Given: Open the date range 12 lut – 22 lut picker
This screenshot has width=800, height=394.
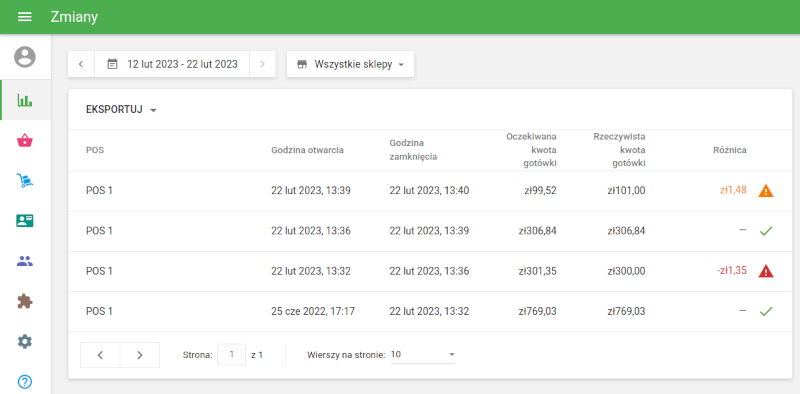Looking at the screenshot, I should (172, 64).
